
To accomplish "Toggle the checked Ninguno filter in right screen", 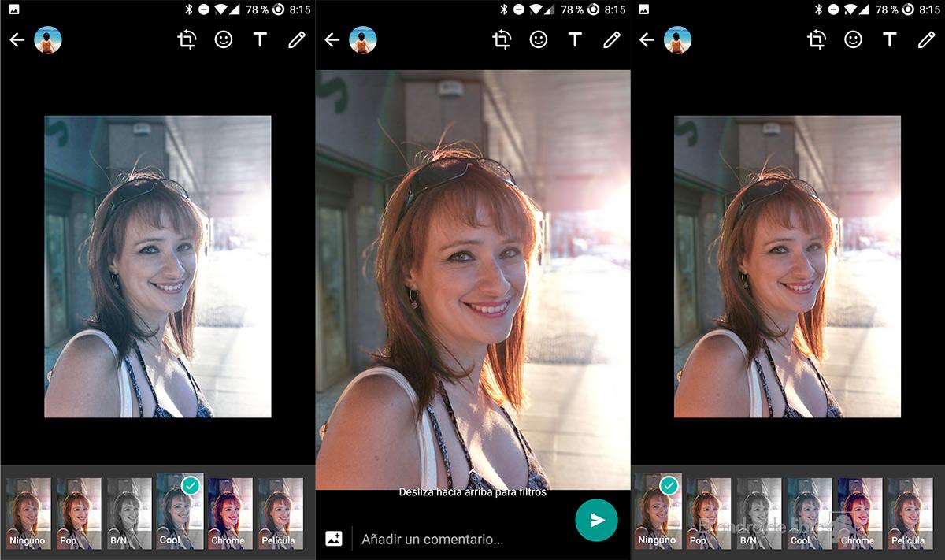I will (x=658, y=512).
